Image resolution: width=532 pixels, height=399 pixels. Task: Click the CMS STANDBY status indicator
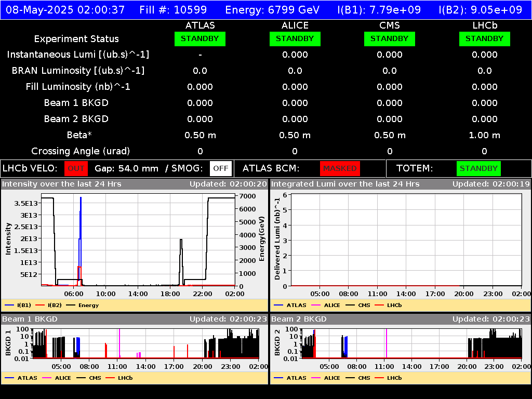390,38
